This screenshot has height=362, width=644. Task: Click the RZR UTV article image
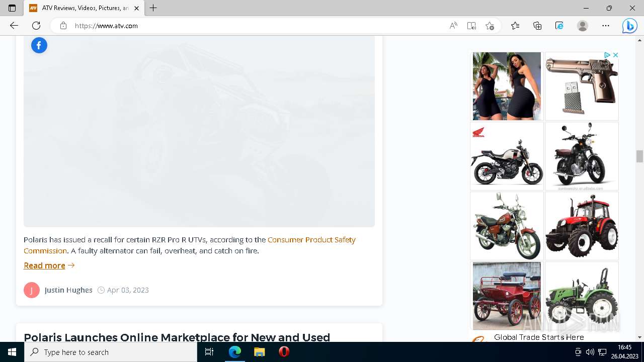pyautogui.click(x=199, y=132)
